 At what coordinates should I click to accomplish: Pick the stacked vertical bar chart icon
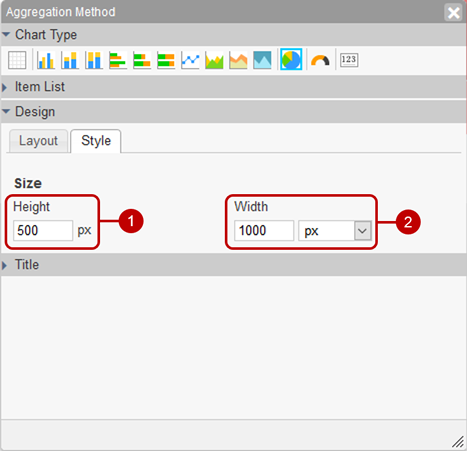point(70,60)
